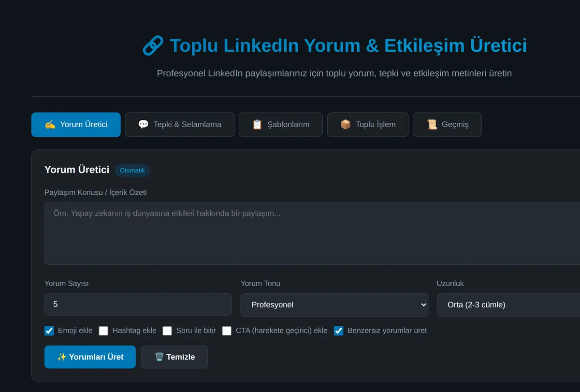
Task: Click the Yorum Üretici panel heading
Action: pyautogui.click(x=77, y=170)
